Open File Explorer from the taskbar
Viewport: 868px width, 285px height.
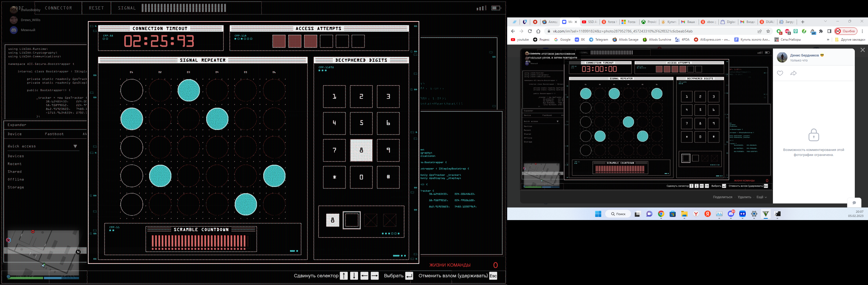(684, 214)
